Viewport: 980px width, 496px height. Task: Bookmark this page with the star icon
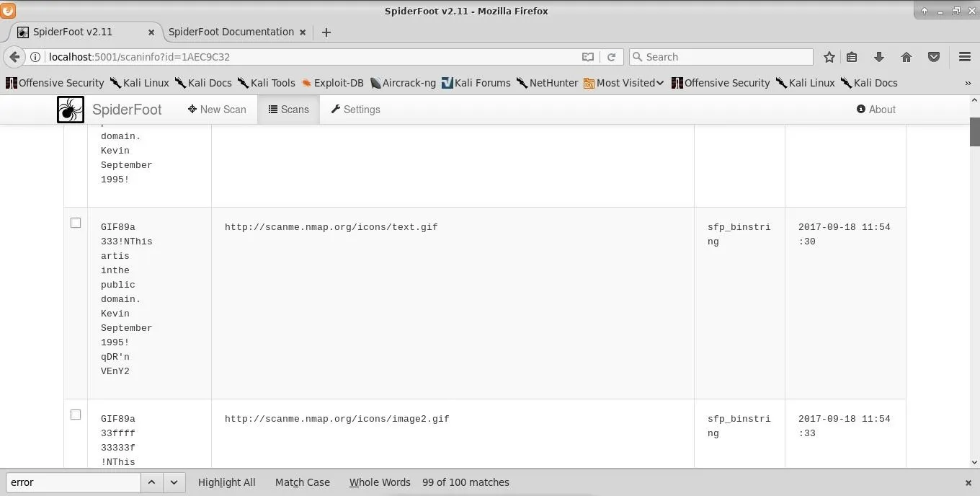point(829,57)
